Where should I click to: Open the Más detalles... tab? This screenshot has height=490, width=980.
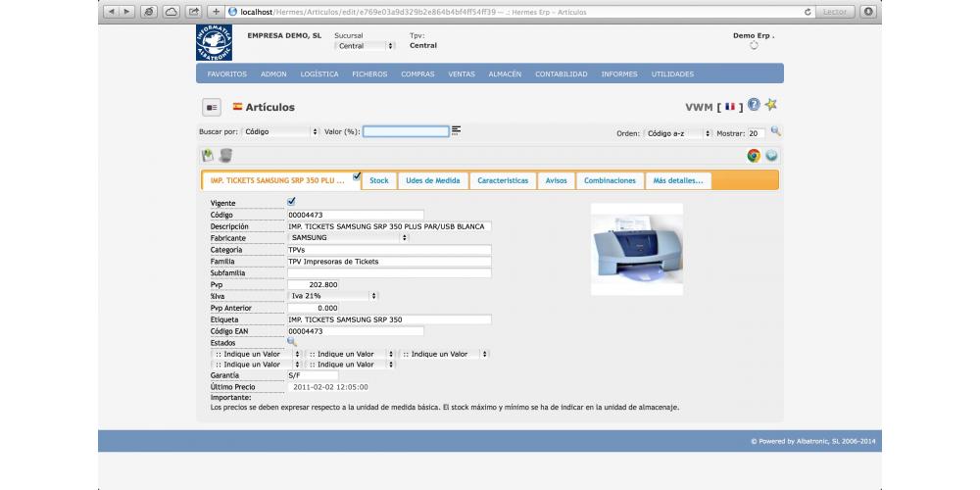[x=678, y=180]
